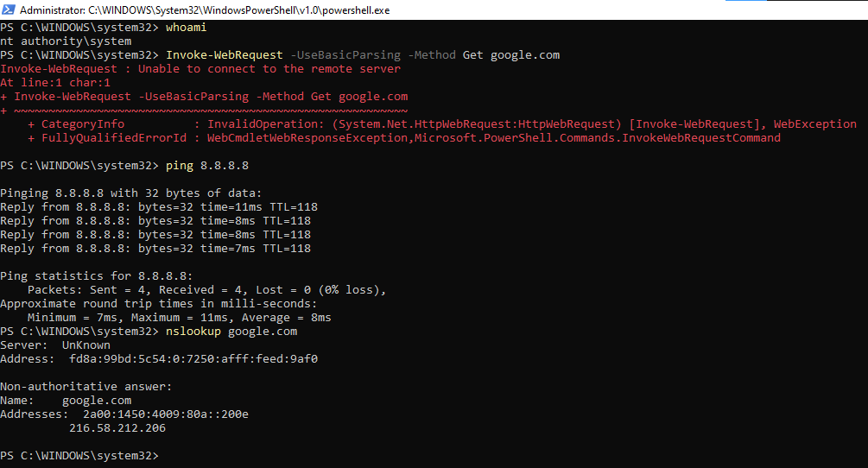Click the IPv6 address fd8a:99bd:5c54 line
The height and width of the screenshot is (468, 868).
[159, 359]
